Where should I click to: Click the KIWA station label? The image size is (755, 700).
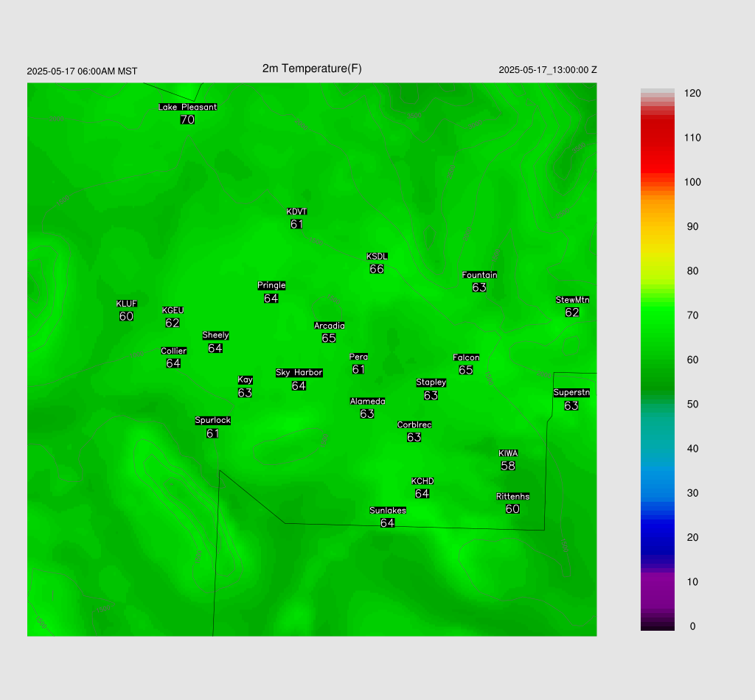(x=508, y=453)
